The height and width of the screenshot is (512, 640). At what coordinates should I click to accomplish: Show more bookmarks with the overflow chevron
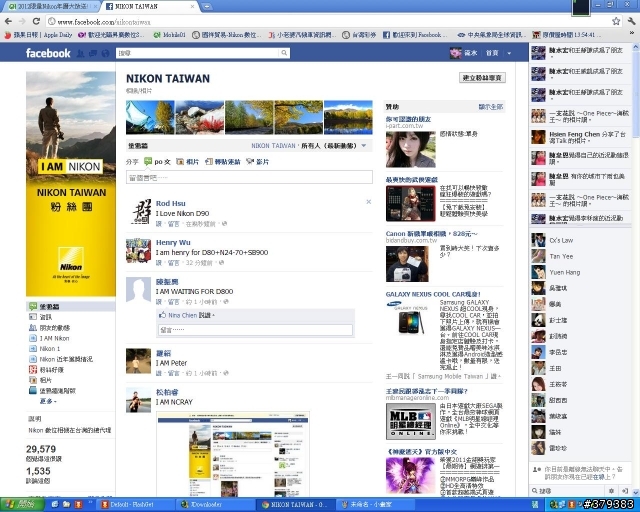[x=632, y=33]
